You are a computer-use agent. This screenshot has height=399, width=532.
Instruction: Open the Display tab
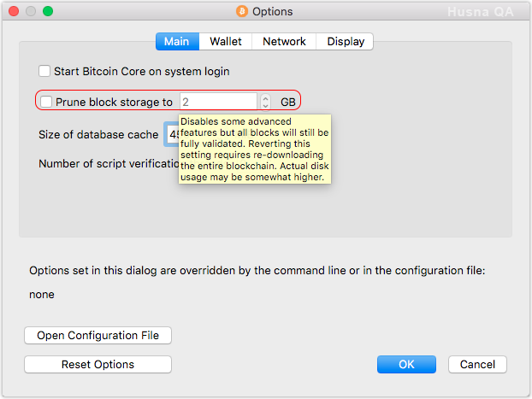coord(345,41)
